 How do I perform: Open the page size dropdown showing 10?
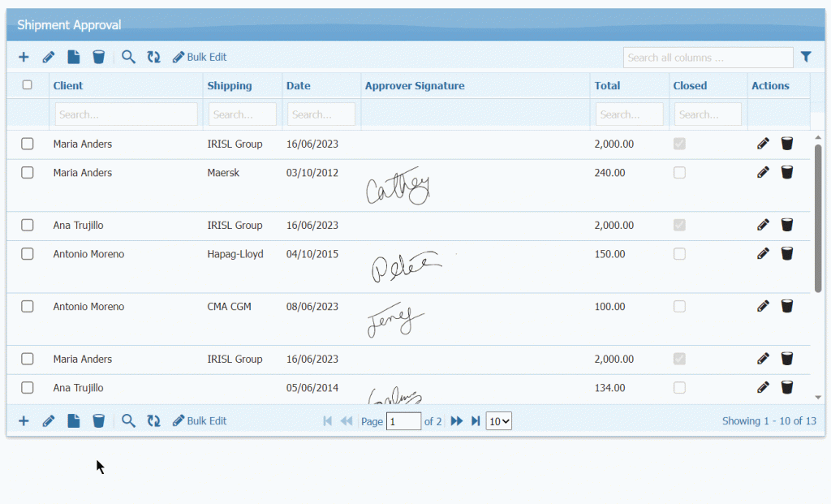[498, 420]
